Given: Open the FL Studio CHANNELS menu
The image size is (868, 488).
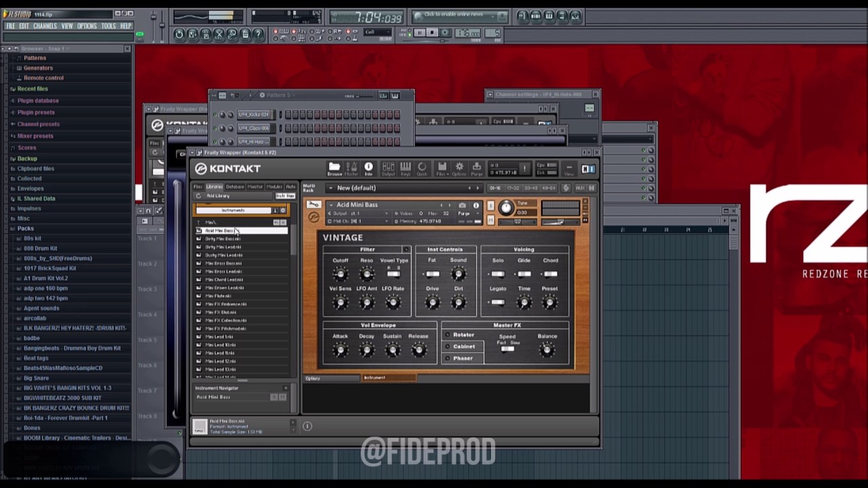Looking at the screenshot, I should (x=45, y=26).
